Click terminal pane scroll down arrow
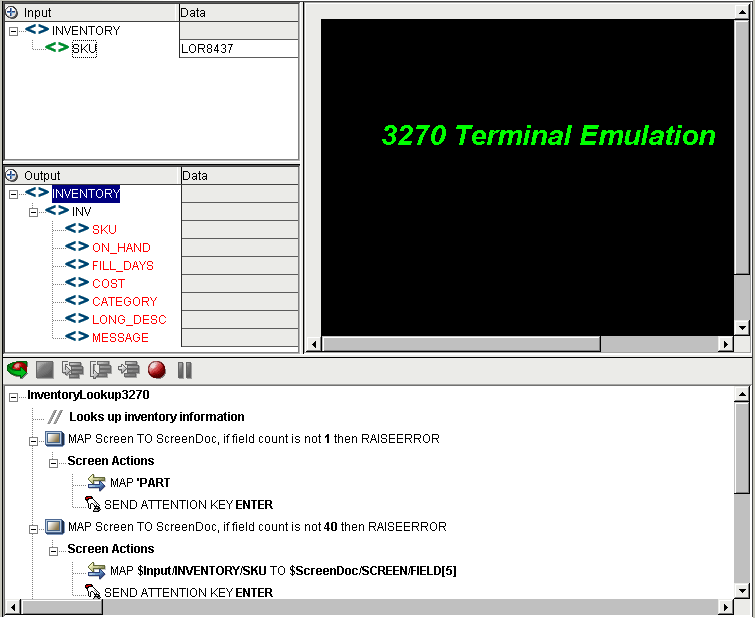755x618 pixels. coord(742,328)
